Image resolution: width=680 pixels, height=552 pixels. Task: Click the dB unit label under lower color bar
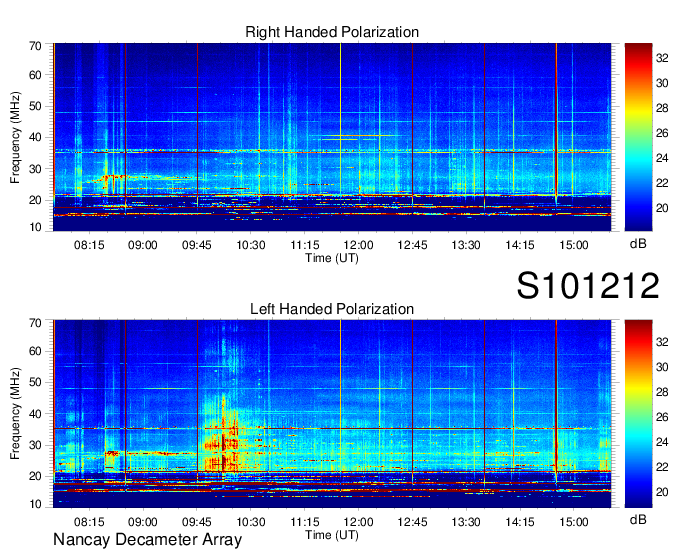click(638, 520)
